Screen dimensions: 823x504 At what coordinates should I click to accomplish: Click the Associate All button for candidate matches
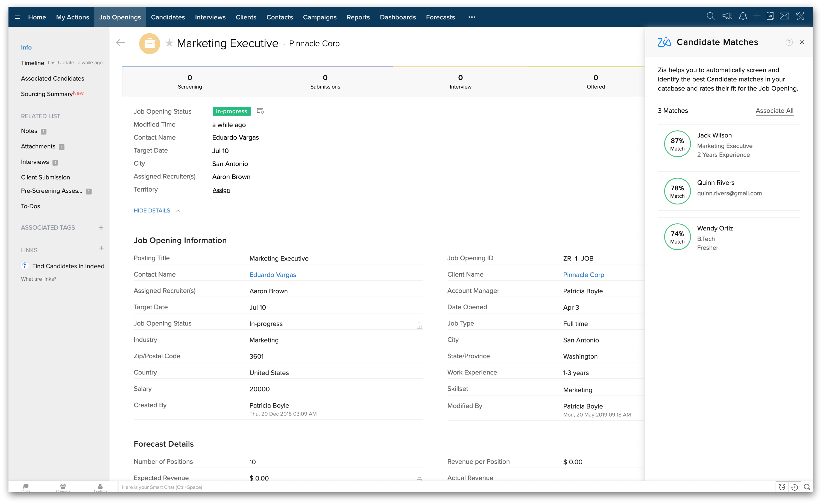point(774,111)
